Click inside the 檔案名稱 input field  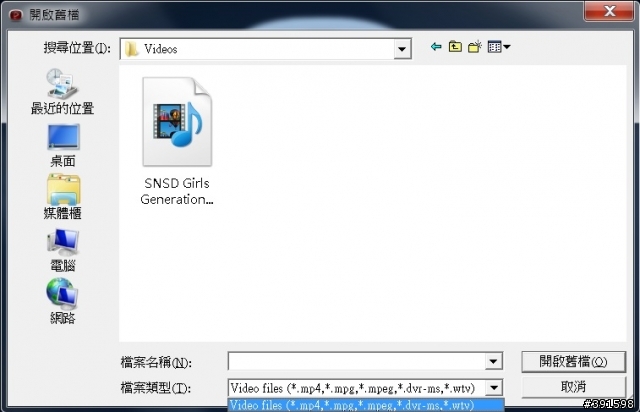(x=357, y=361)
